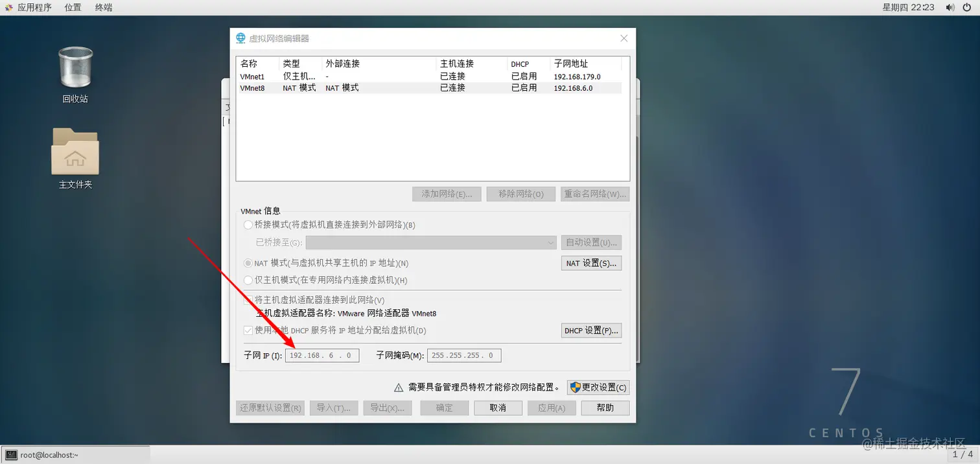Click the 确定 button
Screen dimensions: 980x464
(x=444, y=408)
